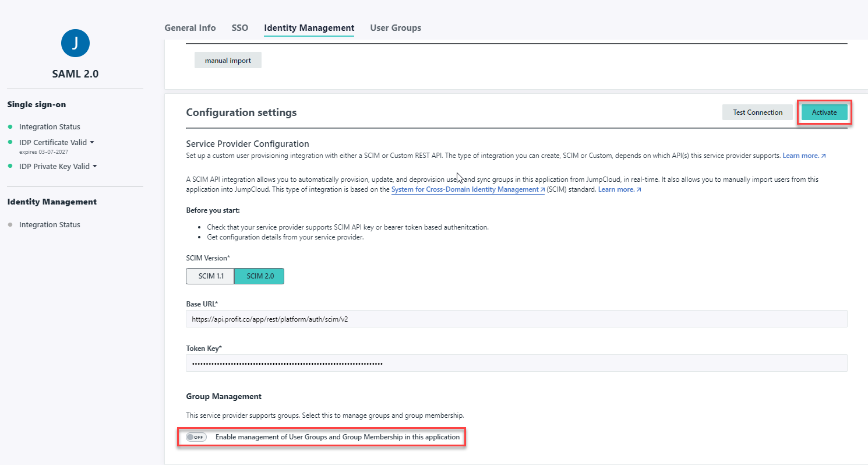Select the Identity Management tab

(x=309, y=27)
